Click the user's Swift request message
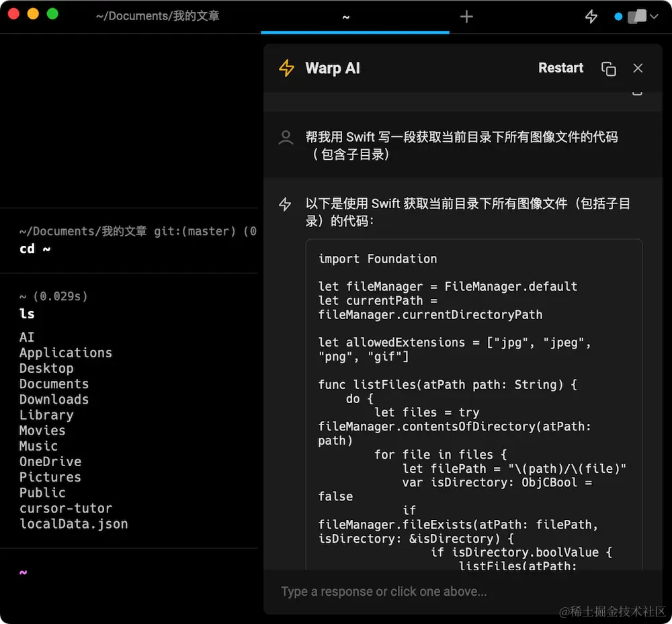This screenshot has width=672, height=624. click(x=462, y=145)
